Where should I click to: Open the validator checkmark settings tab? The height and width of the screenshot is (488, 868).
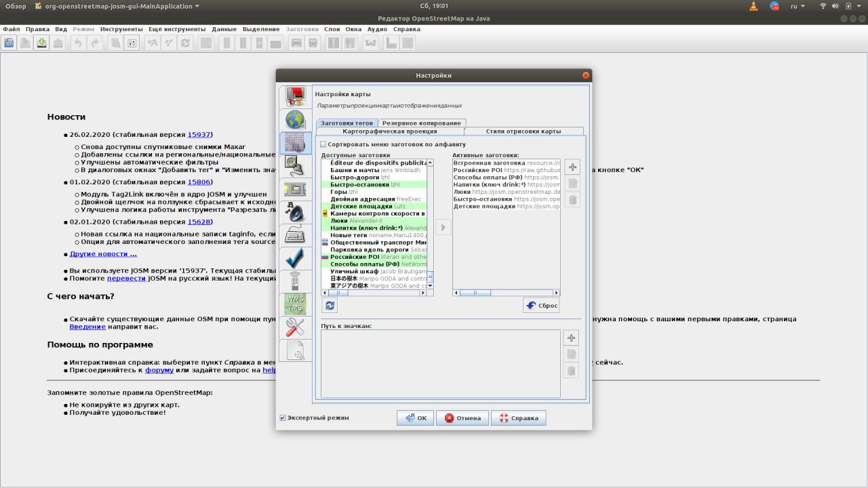[295, 258]
